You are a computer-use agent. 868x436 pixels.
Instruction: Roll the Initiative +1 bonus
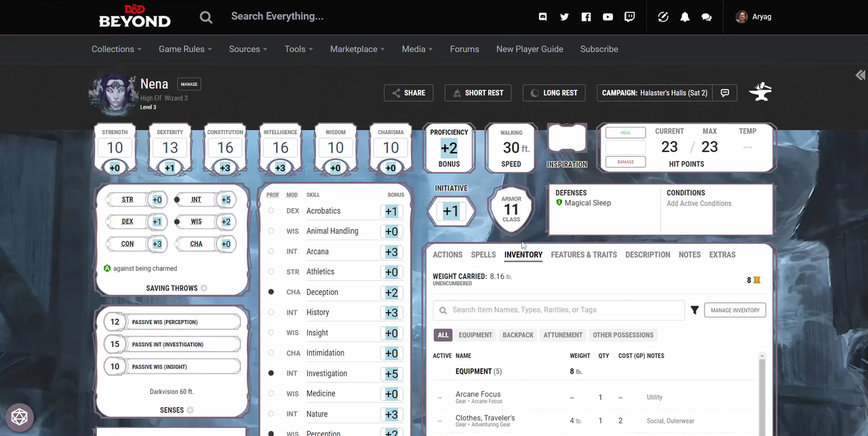451,212
